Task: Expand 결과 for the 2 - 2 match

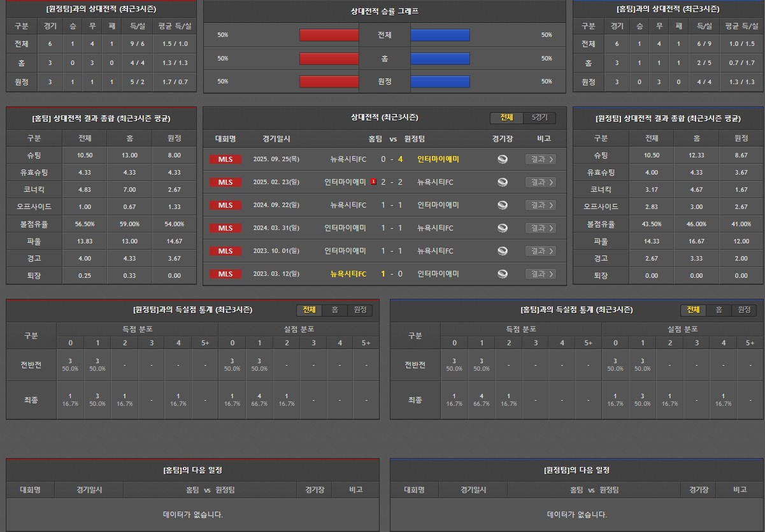Action: (541, 182)
